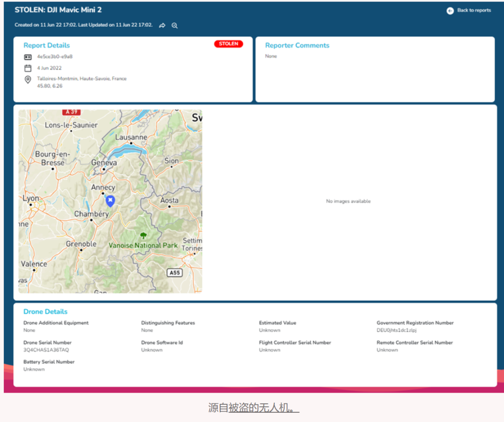Click the Flight Controller Serial Number label

(295, 343)
